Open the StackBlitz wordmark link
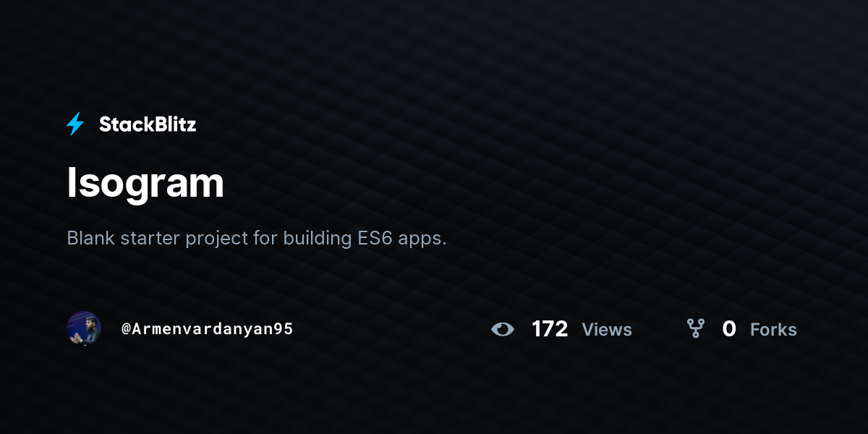The height and width of the screenshot is (434, 868). coord(148,124)
